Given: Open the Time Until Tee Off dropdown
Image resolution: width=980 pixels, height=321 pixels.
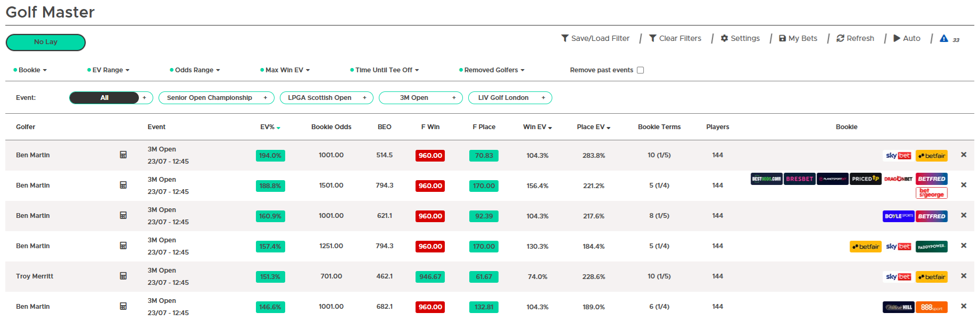Looking at the screenshot, I should click(385, 70).
